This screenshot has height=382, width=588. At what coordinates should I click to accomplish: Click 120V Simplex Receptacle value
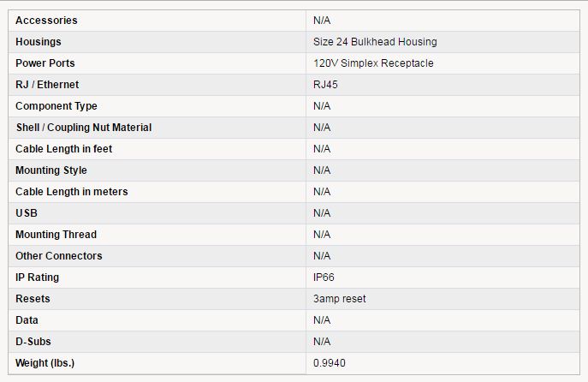tap(373, 63)
